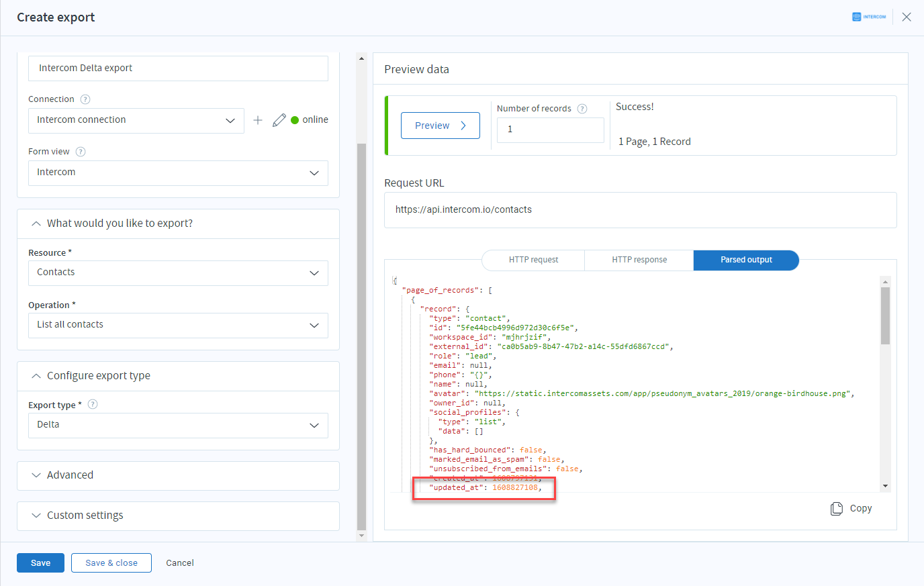Switch to the HTTP request tab
The height and width of the screenshot is (586, 924).
(533, 260)
